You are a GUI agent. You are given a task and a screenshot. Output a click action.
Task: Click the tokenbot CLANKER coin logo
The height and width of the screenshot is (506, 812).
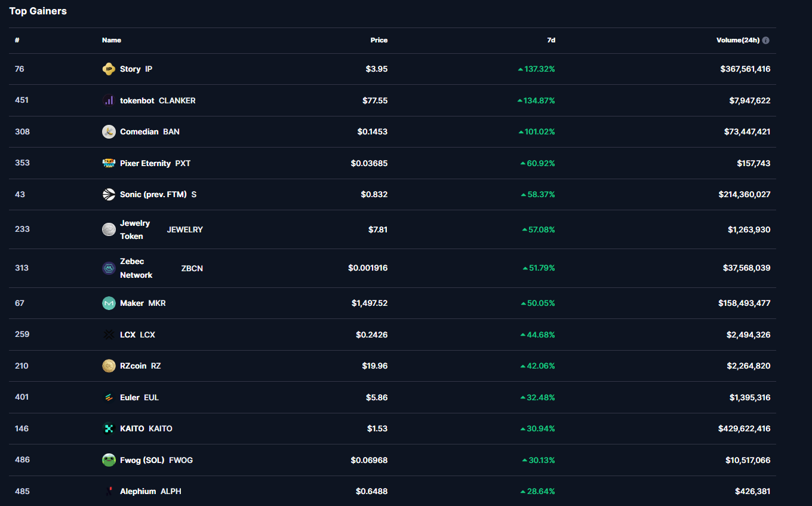tap(109, 100)
